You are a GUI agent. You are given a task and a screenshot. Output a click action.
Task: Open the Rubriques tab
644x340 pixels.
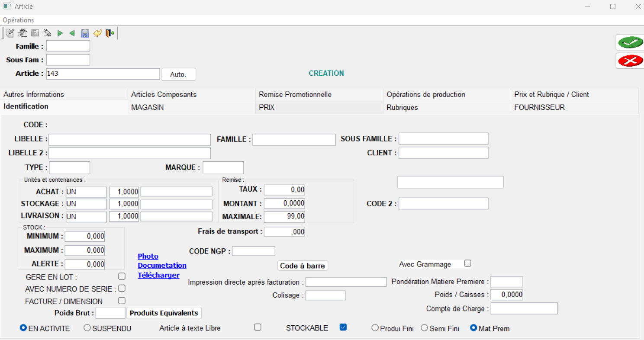click(x=447, y=107)
